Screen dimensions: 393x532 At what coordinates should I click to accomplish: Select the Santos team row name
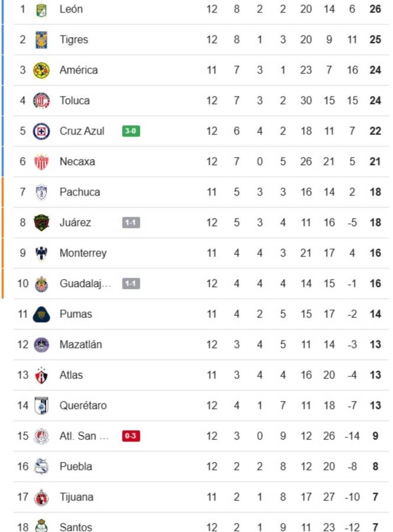tap(76, 527)
